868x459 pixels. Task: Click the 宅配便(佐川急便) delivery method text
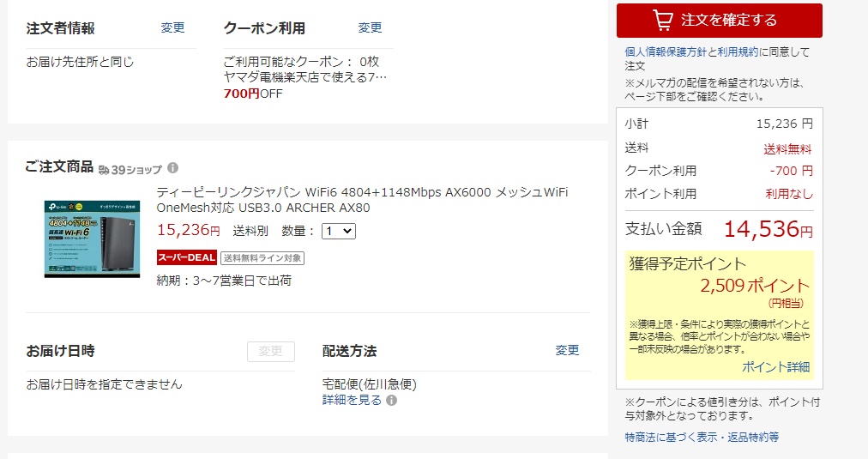point(369,384)
